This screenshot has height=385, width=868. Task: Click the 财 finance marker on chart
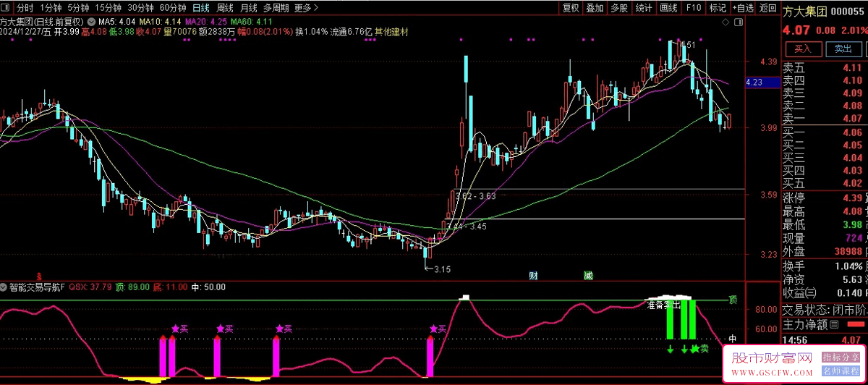[533, 275]
